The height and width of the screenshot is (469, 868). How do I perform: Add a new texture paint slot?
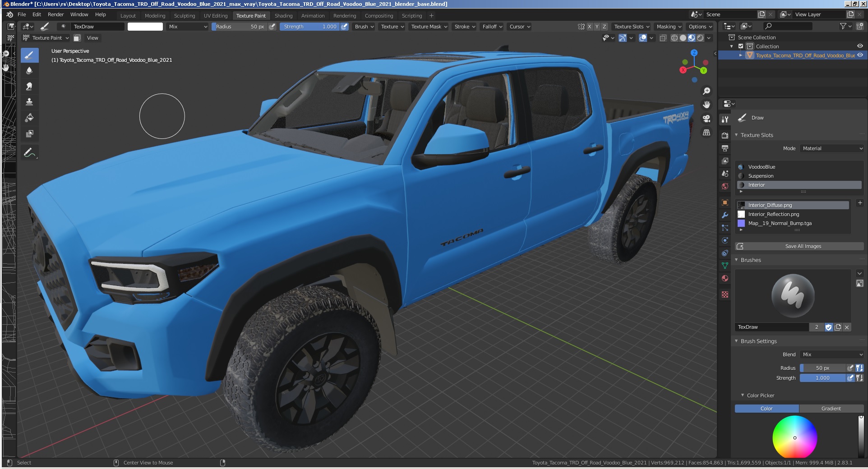(859, 203)
